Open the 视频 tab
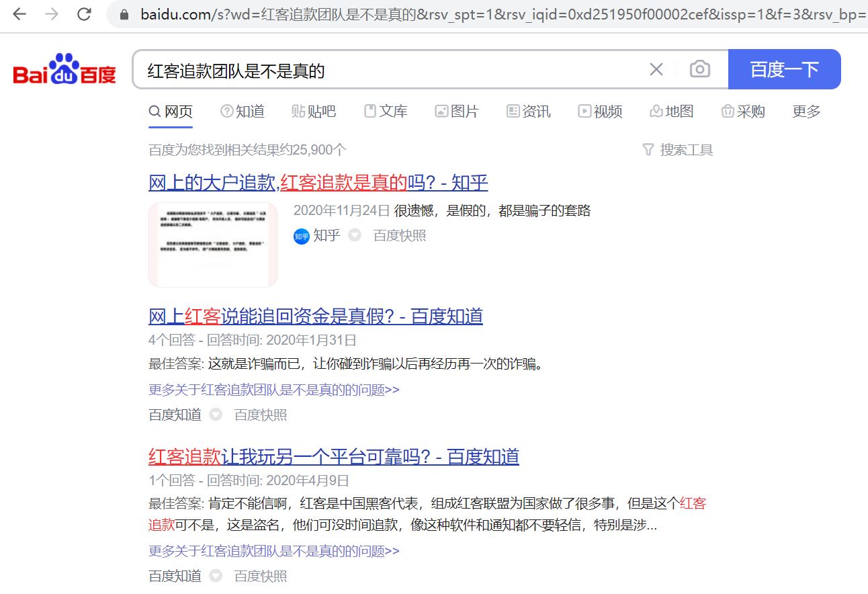The image size is (868, 594). point(600,112)
